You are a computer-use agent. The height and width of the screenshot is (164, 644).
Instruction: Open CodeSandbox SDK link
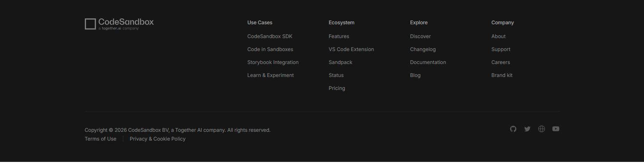click(270, 36)
